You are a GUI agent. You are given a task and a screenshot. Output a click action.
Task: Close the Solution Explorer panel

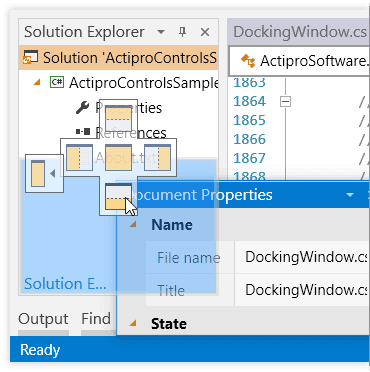point(205,32)
